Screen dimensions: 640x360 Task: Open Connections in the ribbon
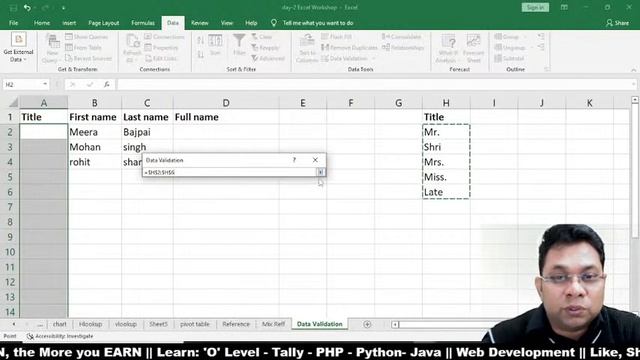click(164, 37)
